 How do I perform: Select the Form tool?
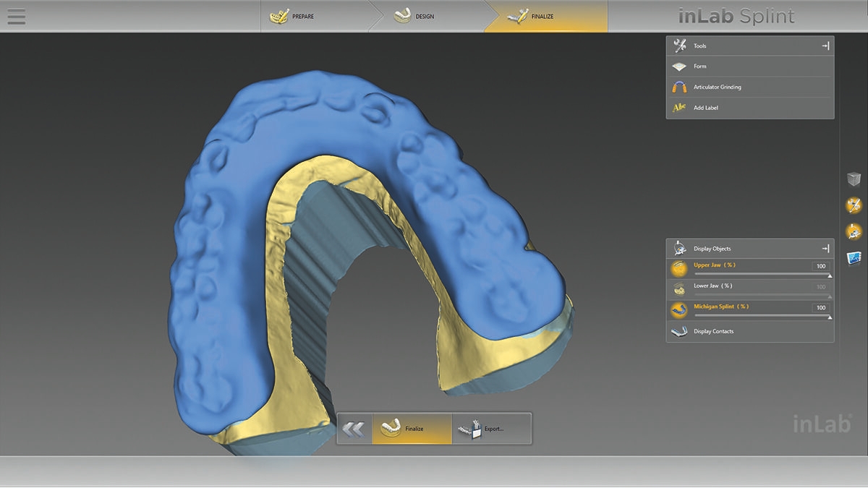(750, 67)
